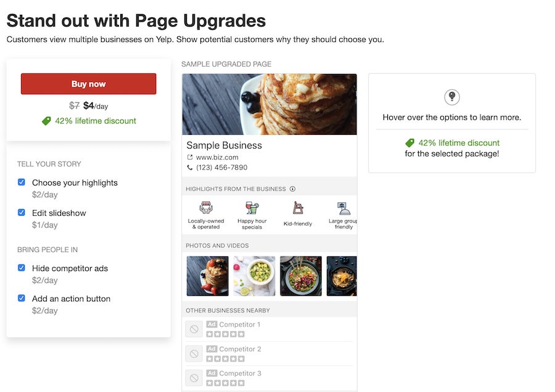Click the external link icon beside www.biz.com

pos(189,157)
